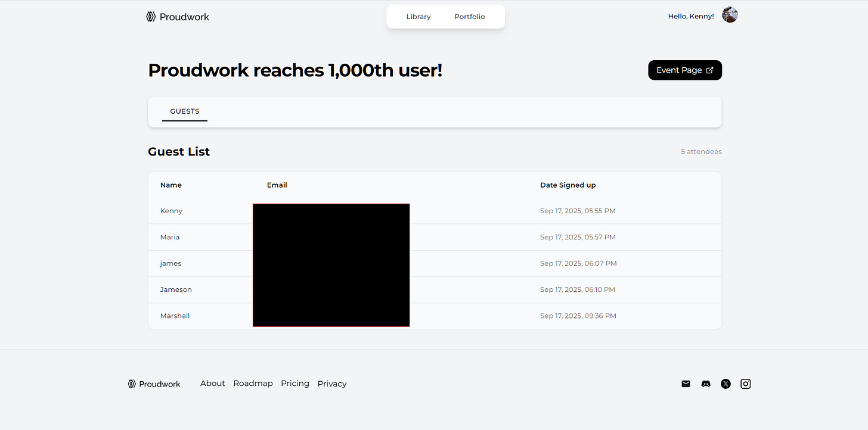Open the About footer link

pyautogui.click(x=213, y=384)
